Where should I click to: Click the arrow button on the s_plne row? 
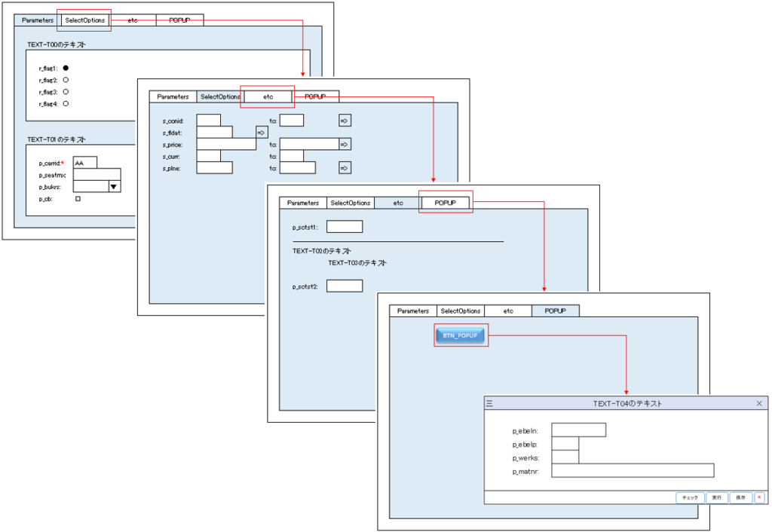click(x=345, y=168)
